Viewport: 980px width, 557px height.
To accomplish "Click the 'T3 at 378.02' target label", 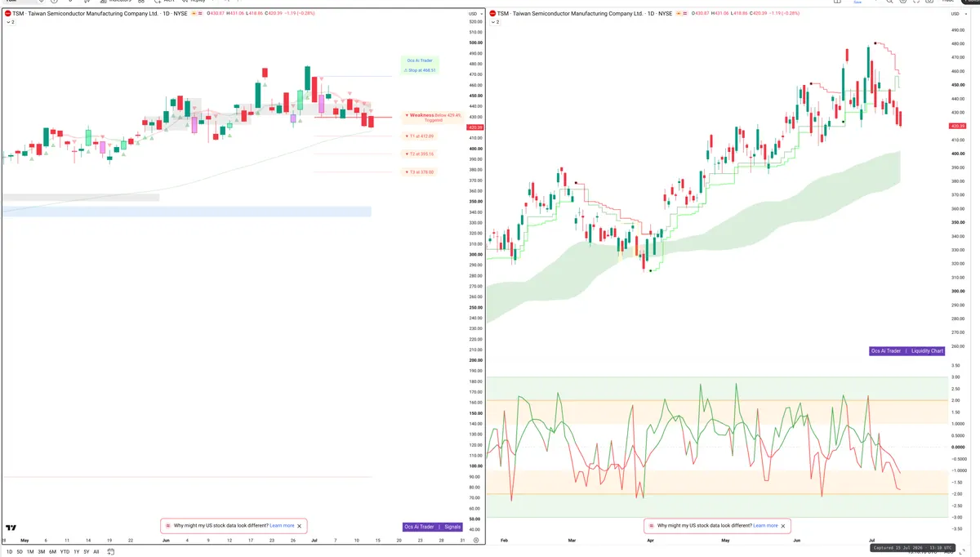I will (x=420, y=172).
